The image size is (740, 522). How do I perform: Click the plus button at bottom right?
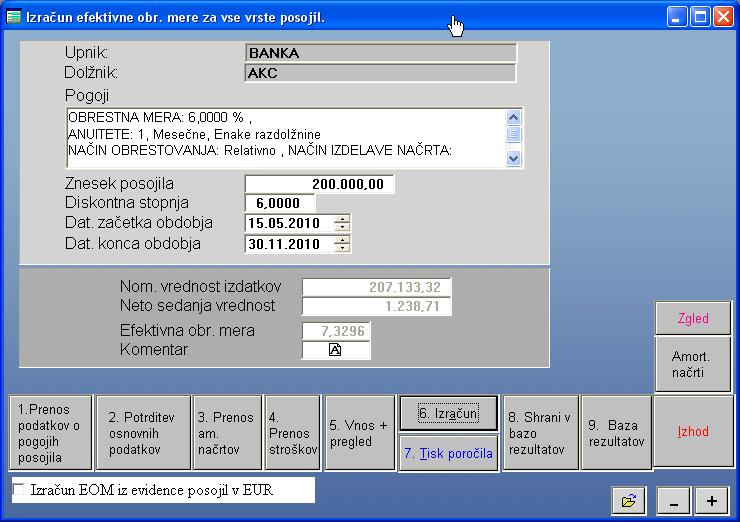pyautogui.click(x=712, y=500)
